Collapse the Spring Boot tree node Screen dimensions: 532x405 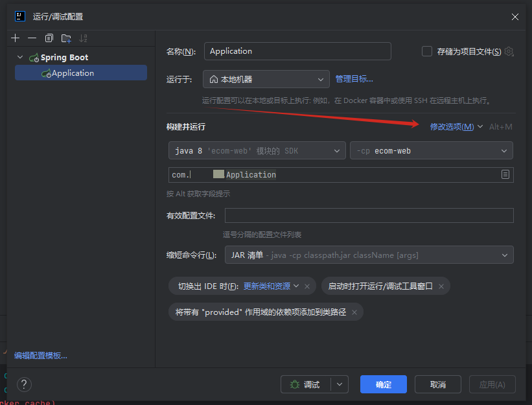(20, 58)
